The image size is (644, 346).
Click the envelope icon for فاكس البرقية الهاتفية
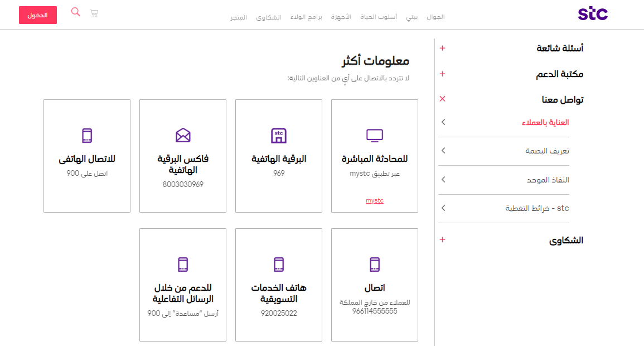coord(183,135)
